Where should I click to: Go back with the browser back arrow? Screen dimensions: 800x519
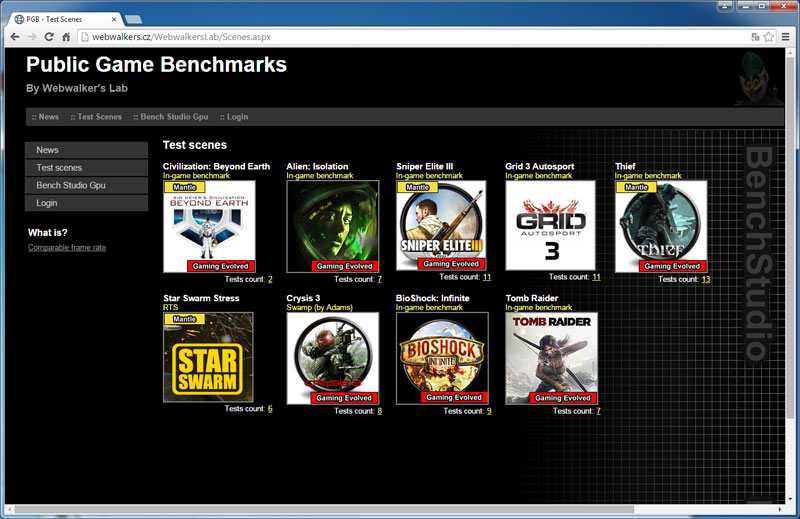point(15,37)
